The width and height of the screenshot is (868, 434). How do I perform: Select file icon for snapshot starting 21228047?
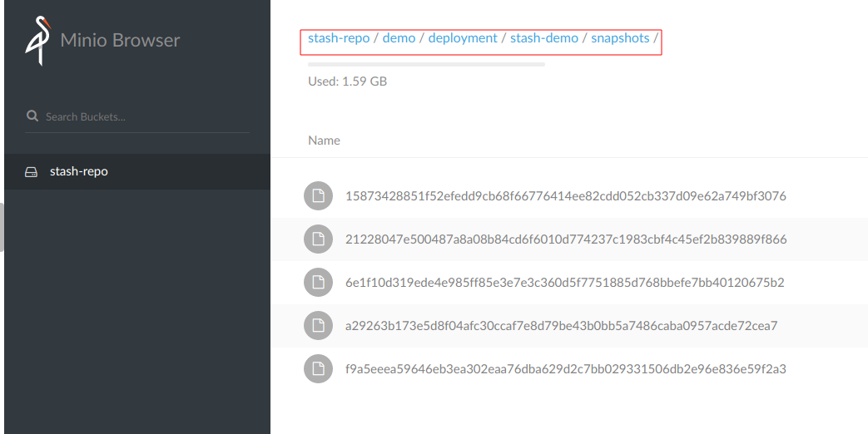click(x=317, y=239)
